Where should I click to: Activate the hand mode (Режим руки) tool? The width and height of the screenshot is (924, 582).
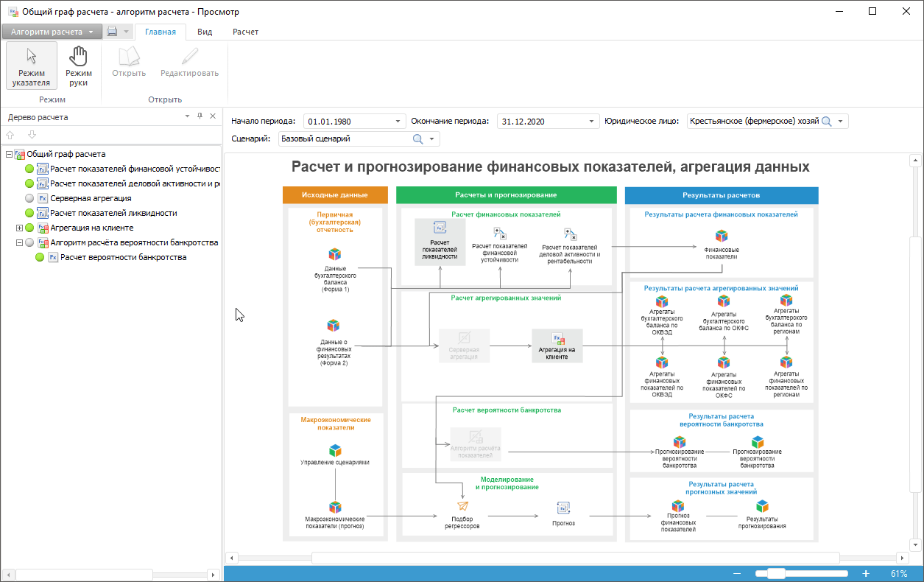click(78, 66)
